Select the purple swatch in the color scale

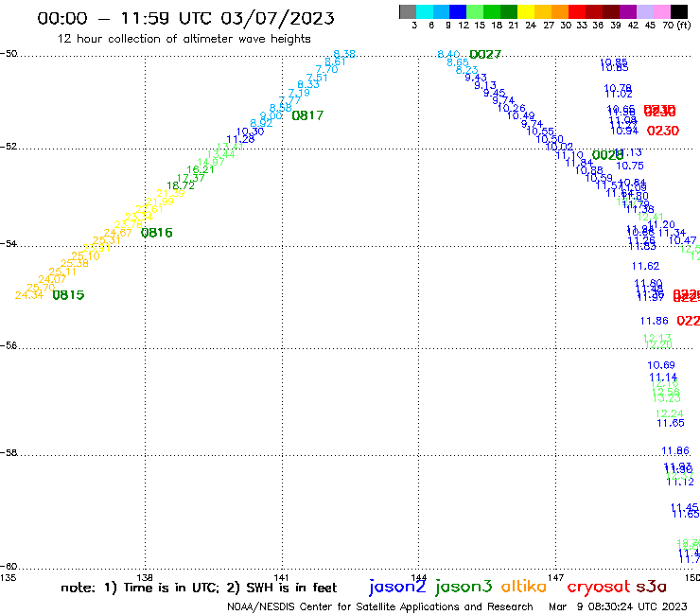(628, 11)
